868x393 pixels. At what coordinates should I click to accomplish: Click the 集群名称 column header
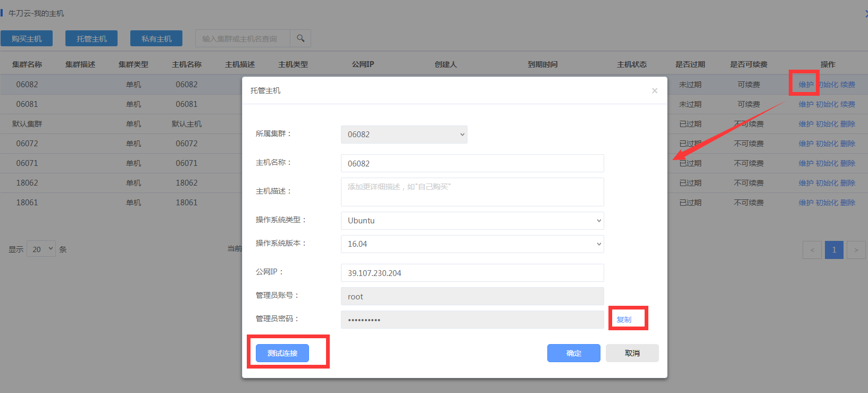tap(27, 64)
